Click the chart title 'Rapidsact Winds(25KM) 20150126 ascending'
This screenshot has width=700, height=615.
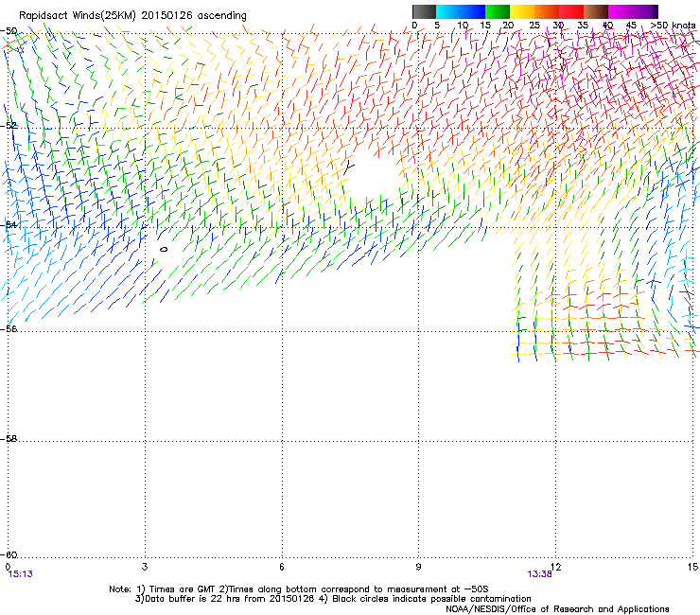pos(132,16)
